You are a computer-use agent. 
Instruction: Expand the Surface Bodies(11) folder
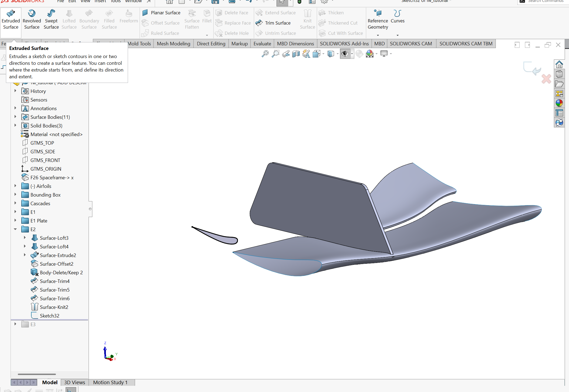(15, 117)
